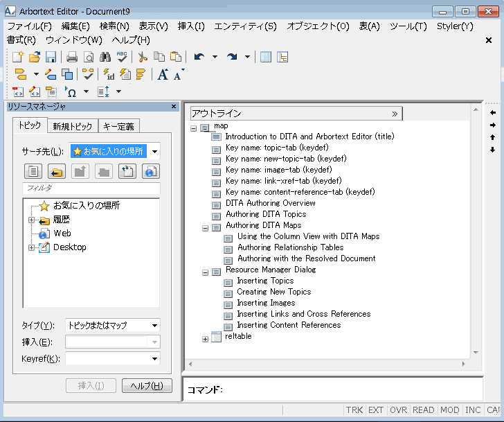Select the Web tree item
The height and width of the screenshot is (422, 504).
point(62,234)
